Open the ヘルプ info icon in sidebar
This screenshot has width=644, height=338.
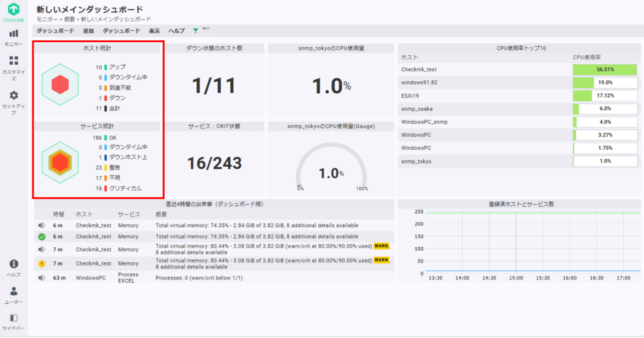(14, 268)
